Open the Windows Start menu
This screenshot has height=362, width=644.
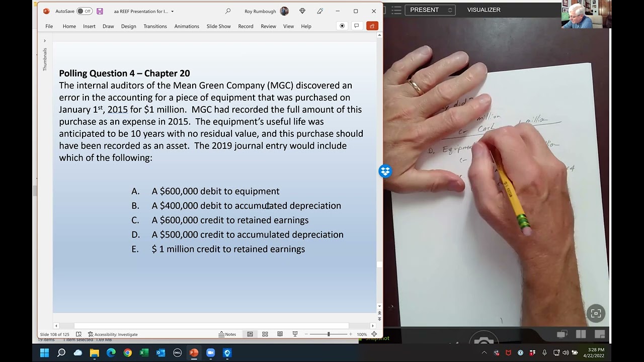[x=44, y=353]
